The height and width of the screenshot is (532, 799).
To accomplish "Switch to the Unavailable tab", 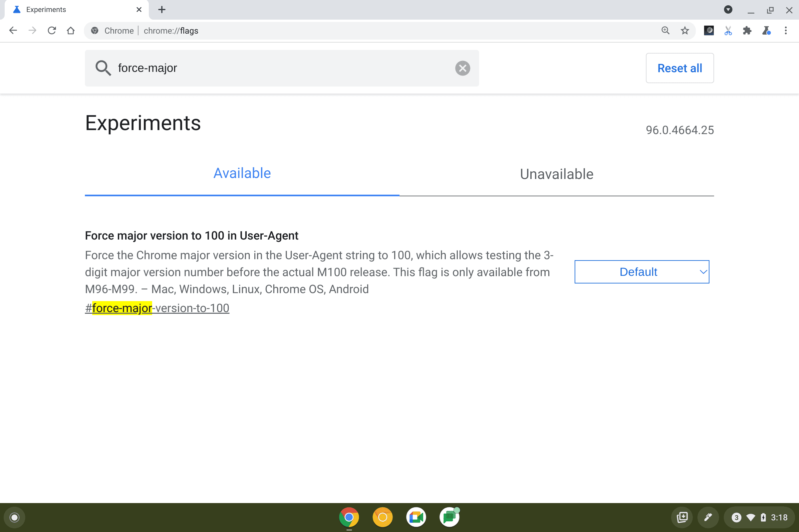I will pos(556,174).
